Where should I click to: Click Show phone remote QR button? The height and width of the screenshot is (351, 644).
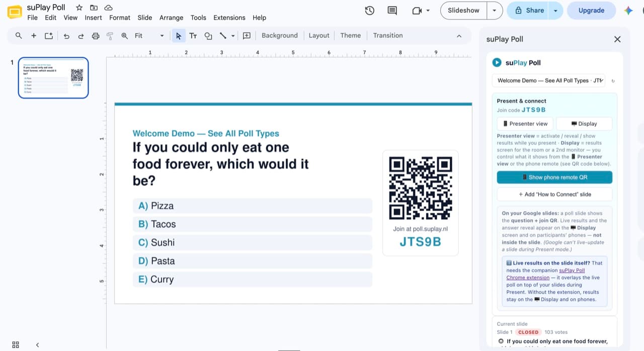coord(554,177)
